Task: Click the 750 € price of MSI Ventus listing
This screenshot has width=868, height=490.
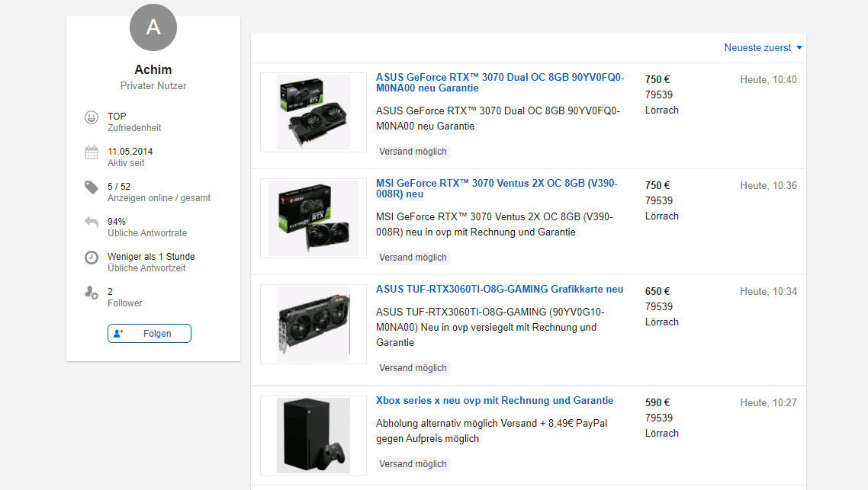Action: (x=657, y=186)
